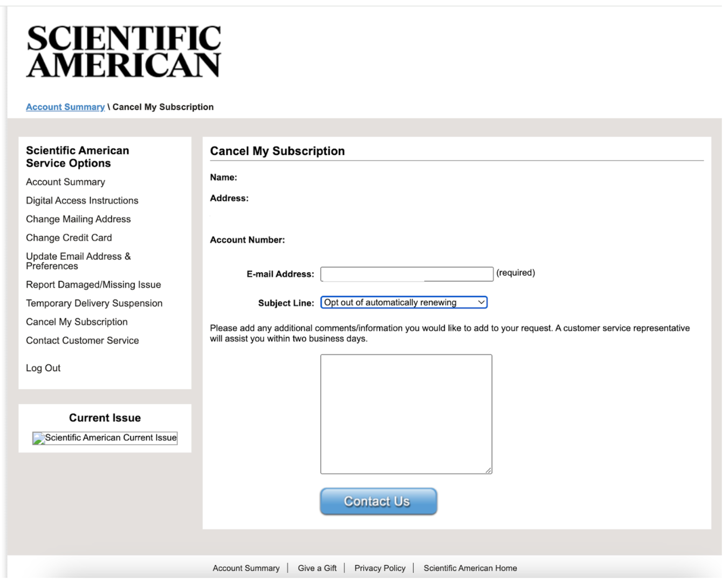Report a Damaged/Missing Issue

93,284
